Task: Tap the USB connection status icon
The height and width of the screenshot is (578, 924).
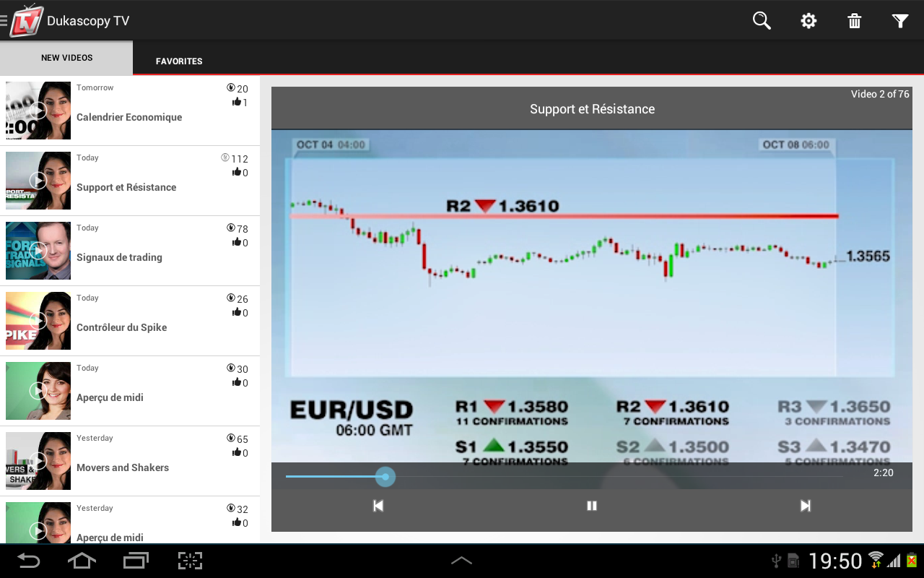Action: click(777, 561)
